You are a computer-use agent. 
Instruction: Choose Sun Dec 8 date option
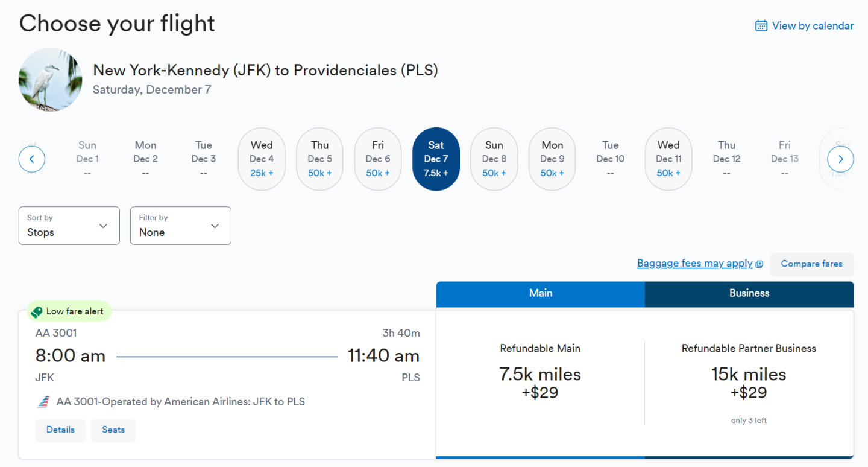tap(494, 159)
